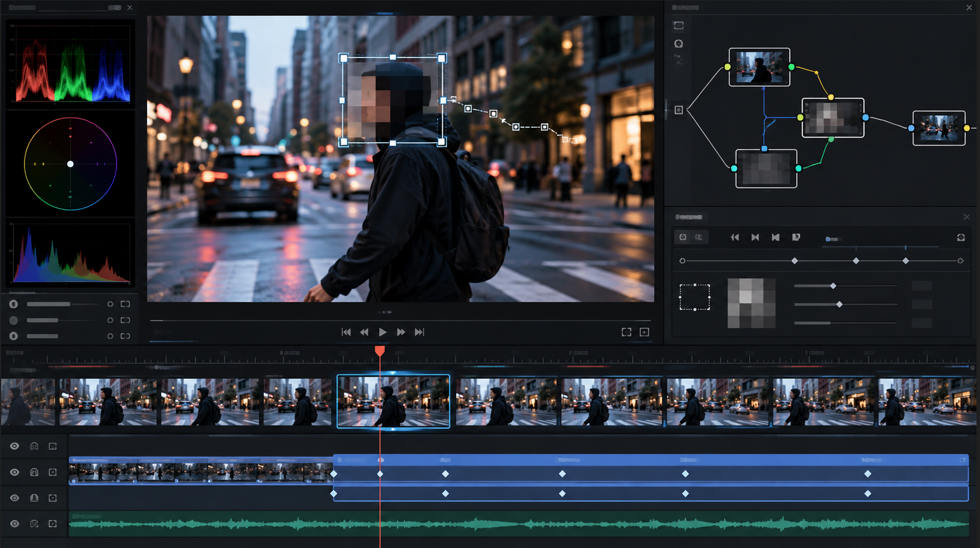
Task: Click the first adjustment row's bracket icon
Action: point(125,304)
